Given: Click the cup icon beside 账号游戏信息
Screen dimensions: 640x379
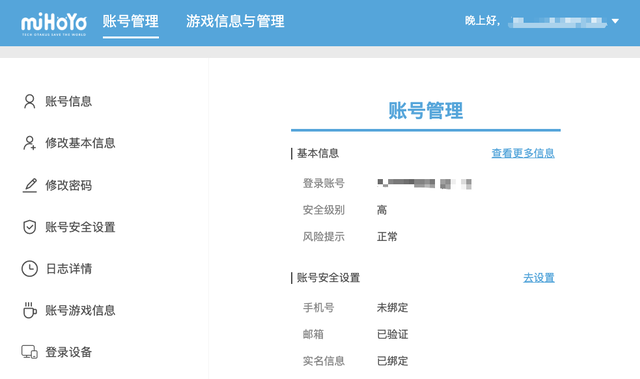Looking at the screenshot, I should [29, 310].
